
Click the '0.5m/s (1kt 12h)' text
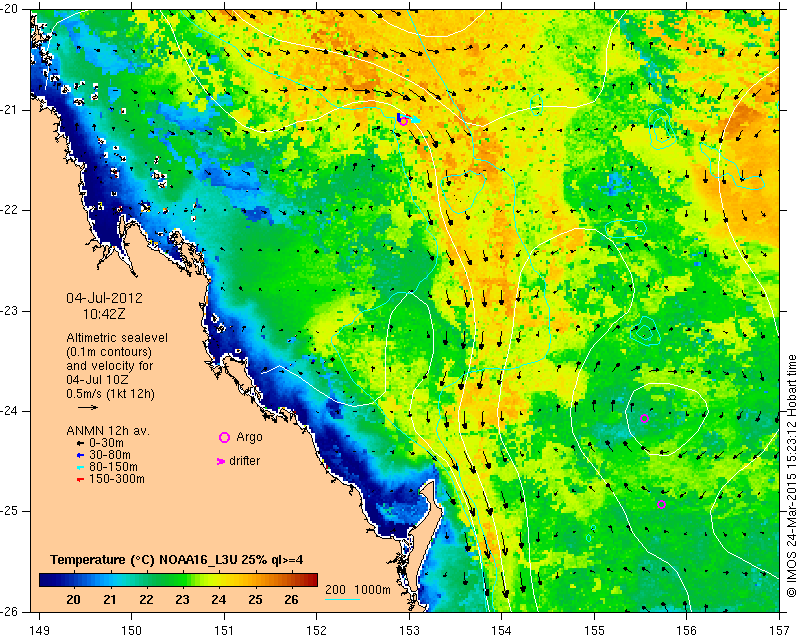[111, 394]
